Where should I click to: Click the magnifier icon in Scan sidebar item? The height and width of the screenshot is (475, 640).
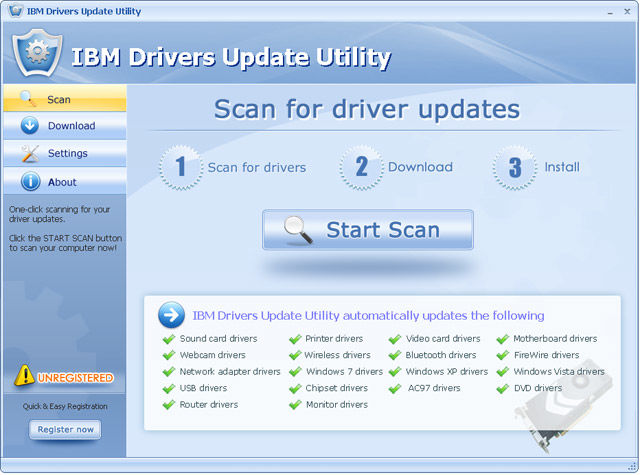(28, 98)
